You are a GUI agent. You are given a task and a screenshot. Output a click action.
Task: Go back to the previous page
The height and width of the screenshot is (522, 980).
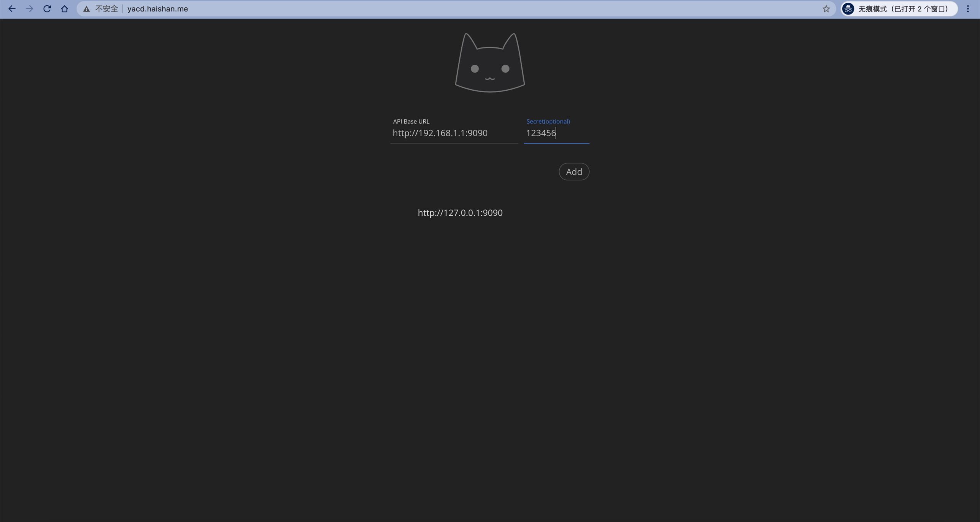[12, 9]
